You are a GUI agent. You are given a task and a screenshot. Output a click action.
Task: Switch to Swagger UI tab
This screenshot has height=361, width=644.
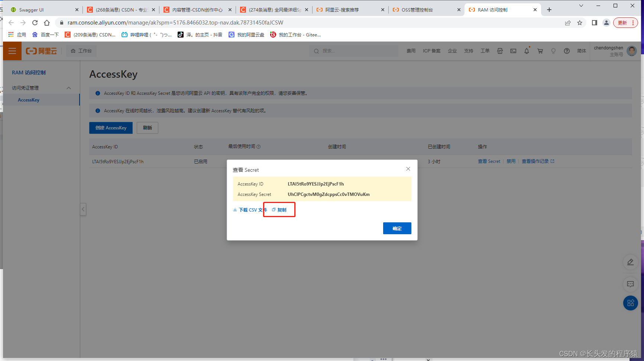click(x=44, y=10)
